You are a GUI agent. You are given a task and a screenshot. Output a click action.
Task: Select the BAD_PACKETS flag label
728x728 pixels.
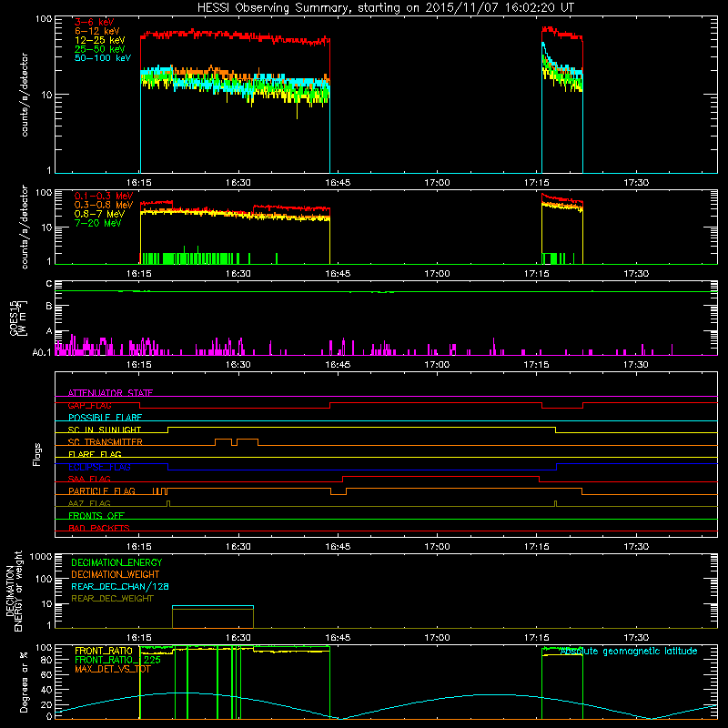99,528
